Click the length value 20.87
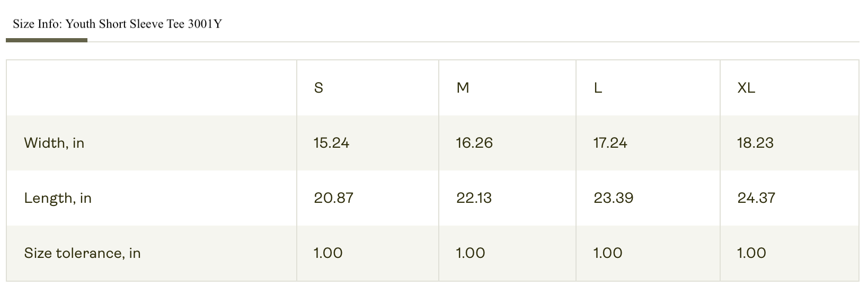Image resolution: width=868 pixels, height=287 pixels. click(333, 198)
